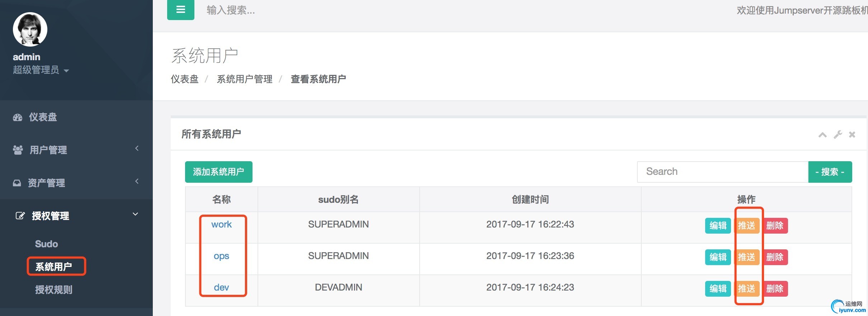Click the dashboard gauge icon in sidebar
Viewport: 868px width, 316px height.
pos(18,118)
